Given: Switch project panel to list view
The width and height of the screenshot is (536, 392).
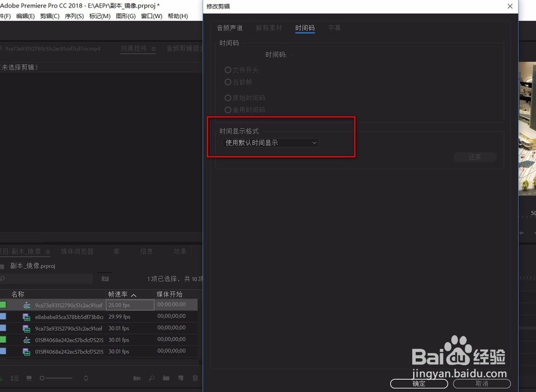Looking at the screenshot, I should tap(14, 378).
